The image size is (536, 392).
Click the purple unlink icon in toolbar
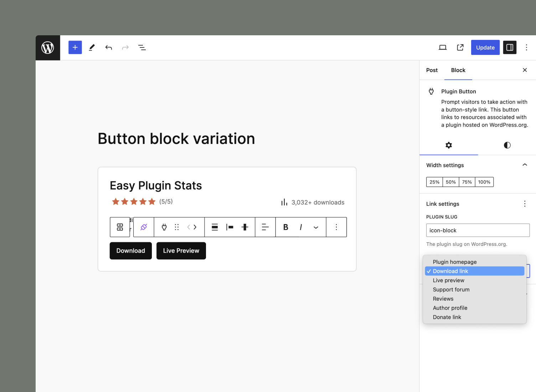[x=144, y=227]
